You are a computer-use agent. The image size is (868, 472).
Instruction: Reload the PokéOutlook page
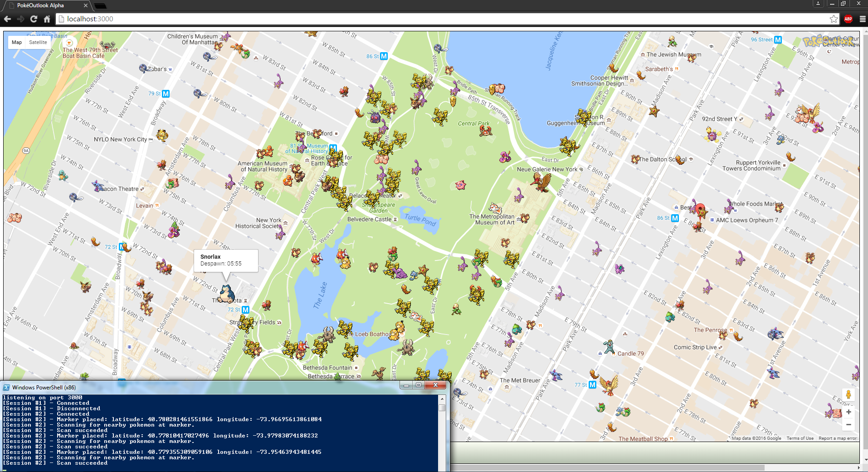(34, 19)
